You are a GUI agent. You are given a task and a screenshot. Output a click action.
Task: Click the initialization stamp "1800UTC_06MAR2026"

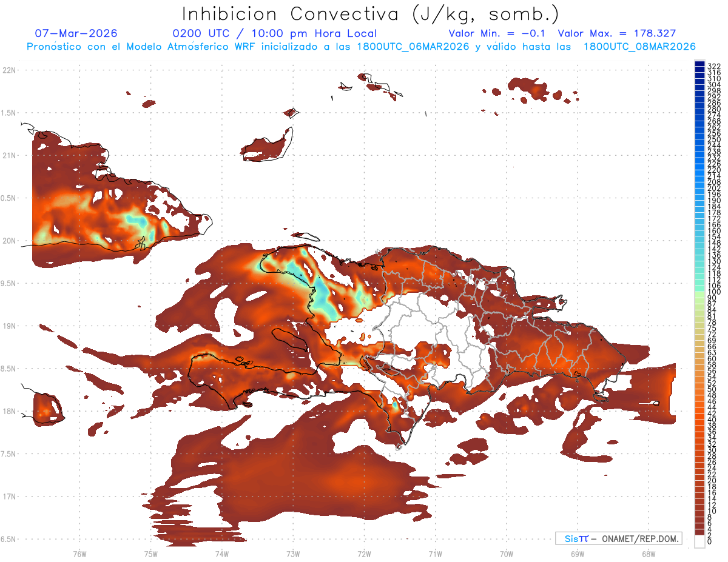(x=413, y=47)
